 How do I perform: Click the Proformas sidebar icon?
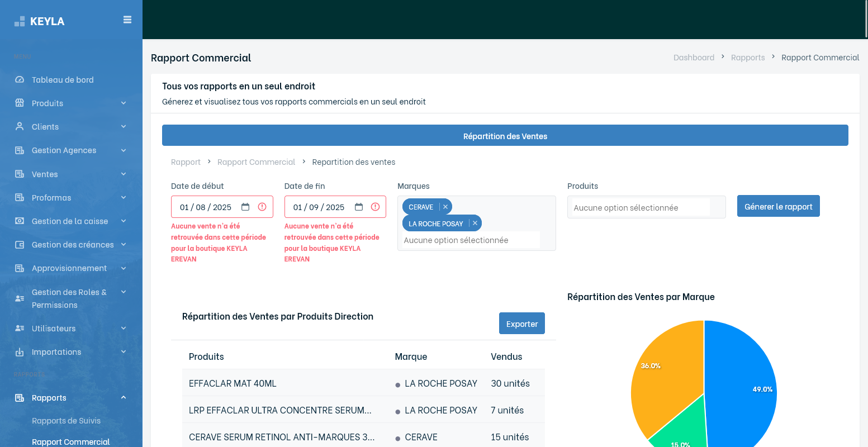[20, 198]
